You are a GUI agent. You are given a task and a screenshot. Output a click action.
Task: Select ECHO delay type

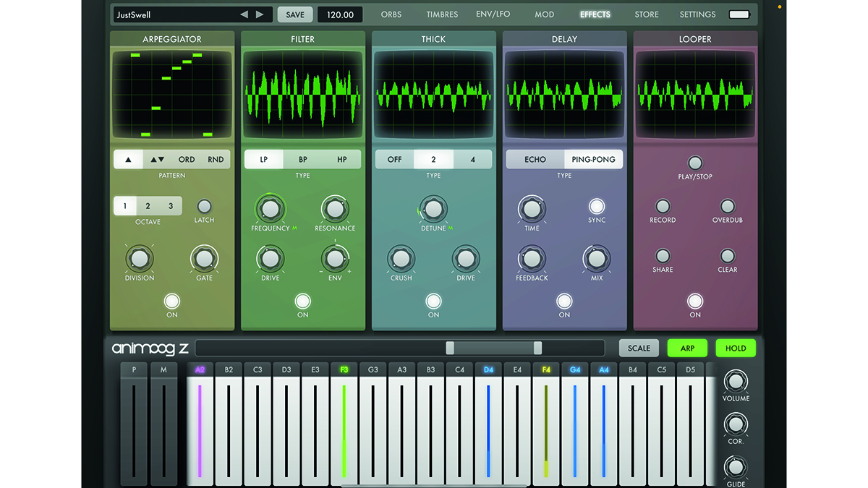535,160
